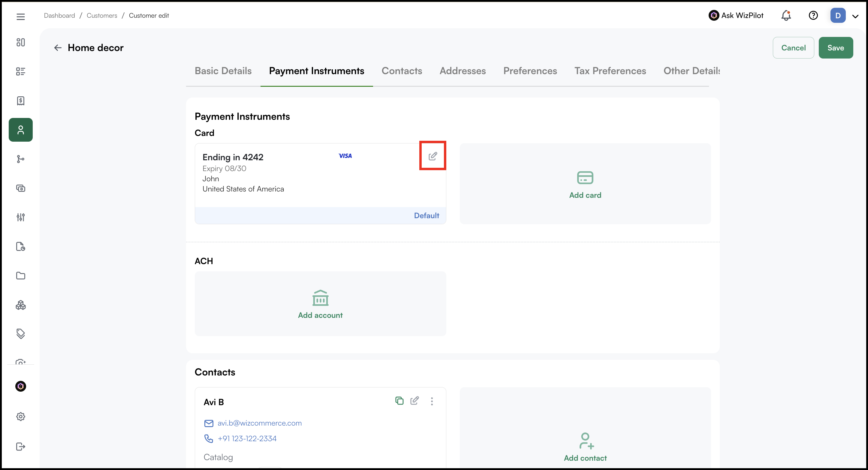
Task: Open the sliders adjustments sidebar icon
Action: 20,217
